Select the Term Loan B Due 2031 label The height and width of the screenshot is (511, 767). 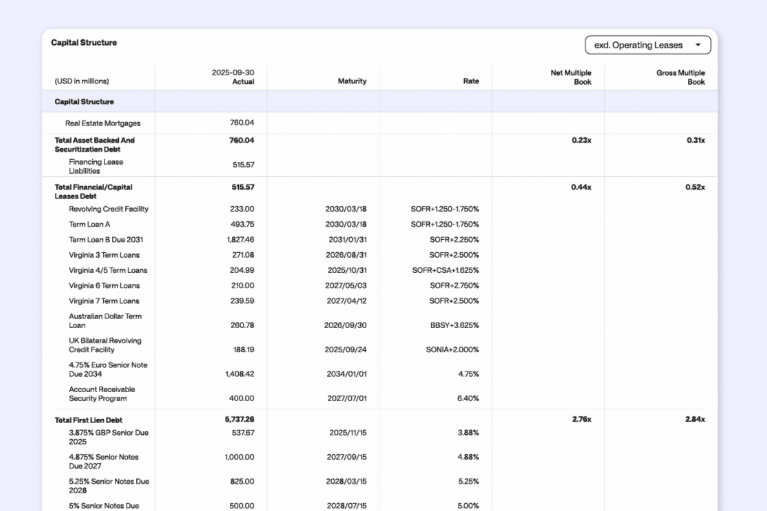106,240
